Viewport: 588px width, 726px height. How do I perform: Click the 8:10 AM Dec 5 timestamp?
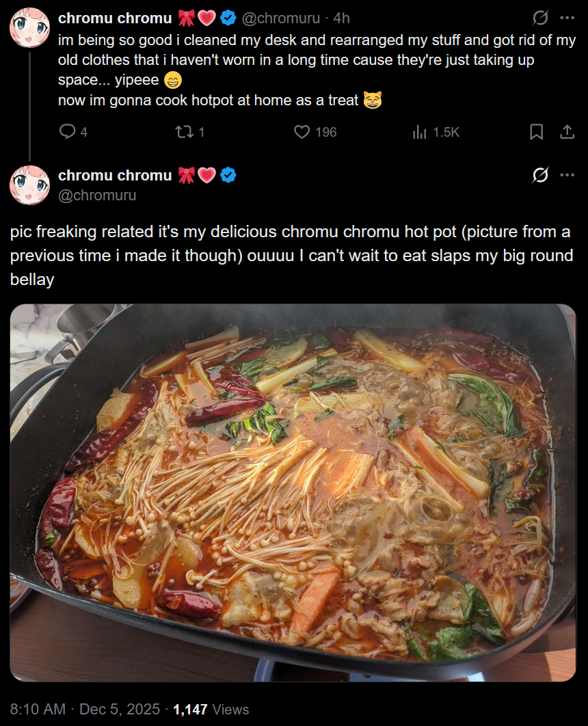(85, 710)
